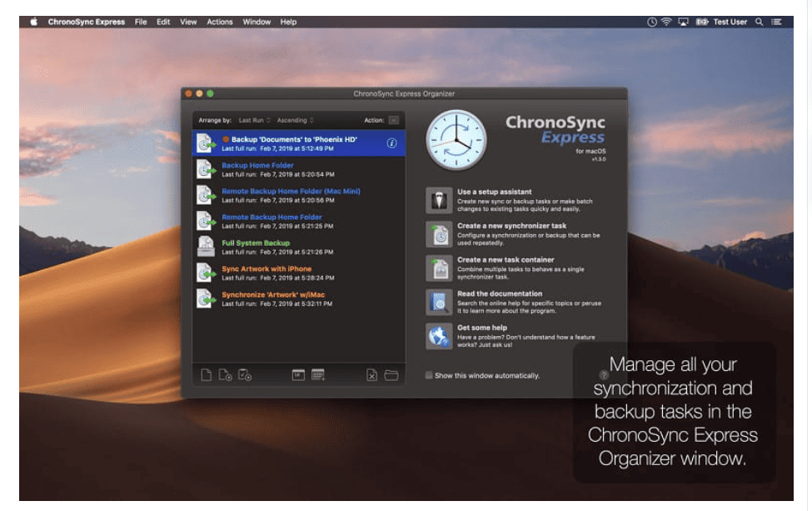
Task: Select the Full System Backup task
Action: click(x=299, y=248)
